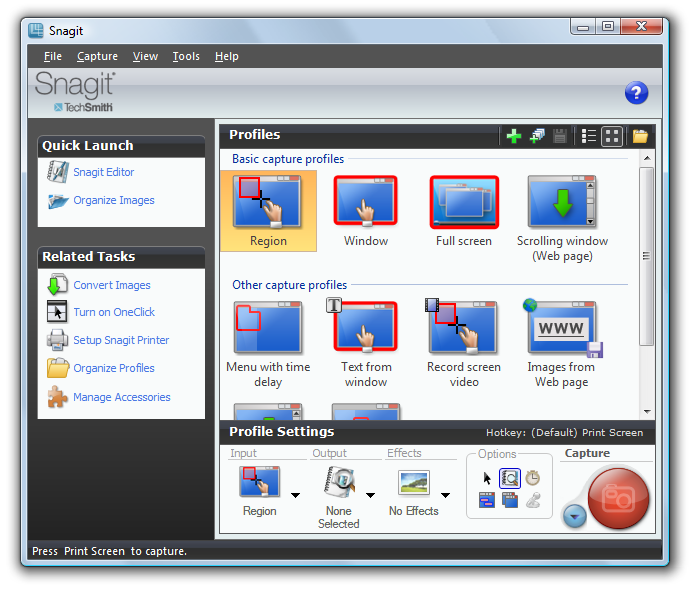The image size is (699, 590).
Task: Select the Record screen video profile
Action: pyautogui.click(x=463, y=342)
